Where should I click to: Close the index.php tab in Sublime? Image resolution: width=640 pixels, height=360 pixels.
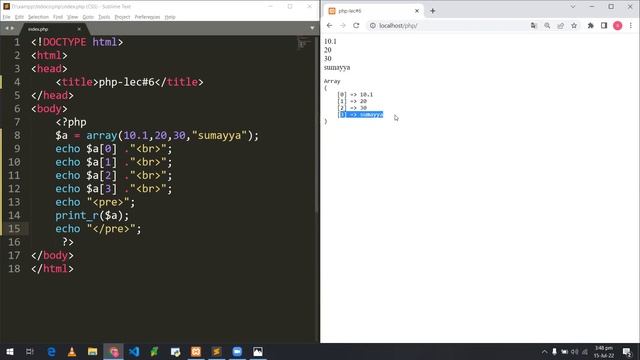[x=79, y=29]
